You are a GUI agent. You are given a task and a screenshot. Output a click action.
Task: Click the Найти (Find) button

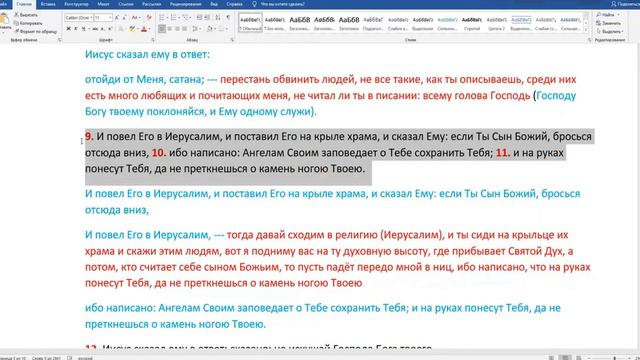(x=607, y=15)
